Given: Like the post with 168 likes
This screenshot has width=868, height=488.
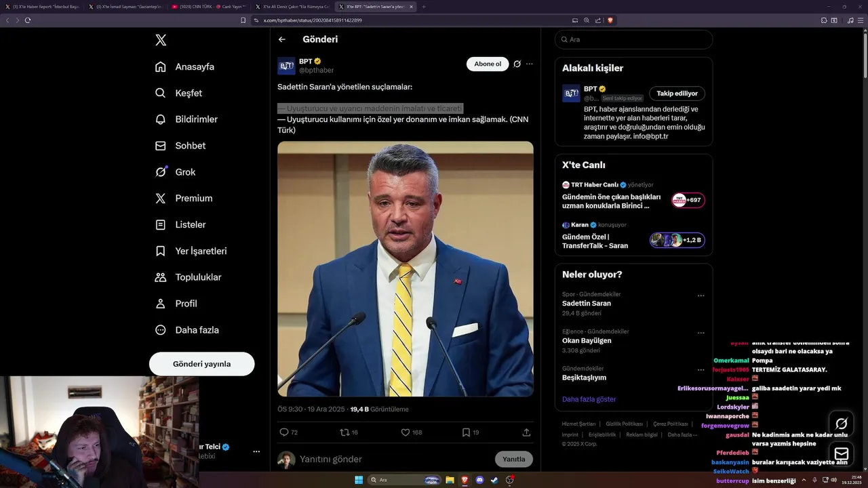Looking at the screenshot, I should [411, 432].
